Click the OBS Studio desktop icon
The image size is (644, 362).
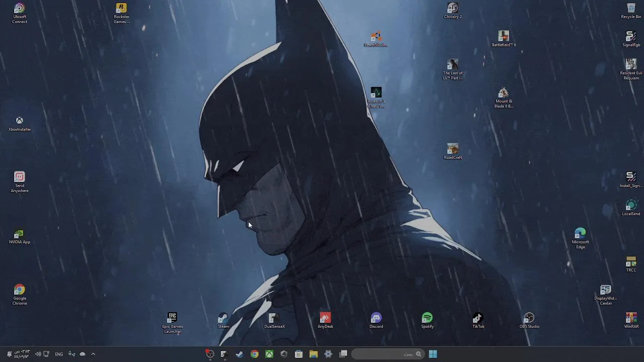click(x=529, y=321)
